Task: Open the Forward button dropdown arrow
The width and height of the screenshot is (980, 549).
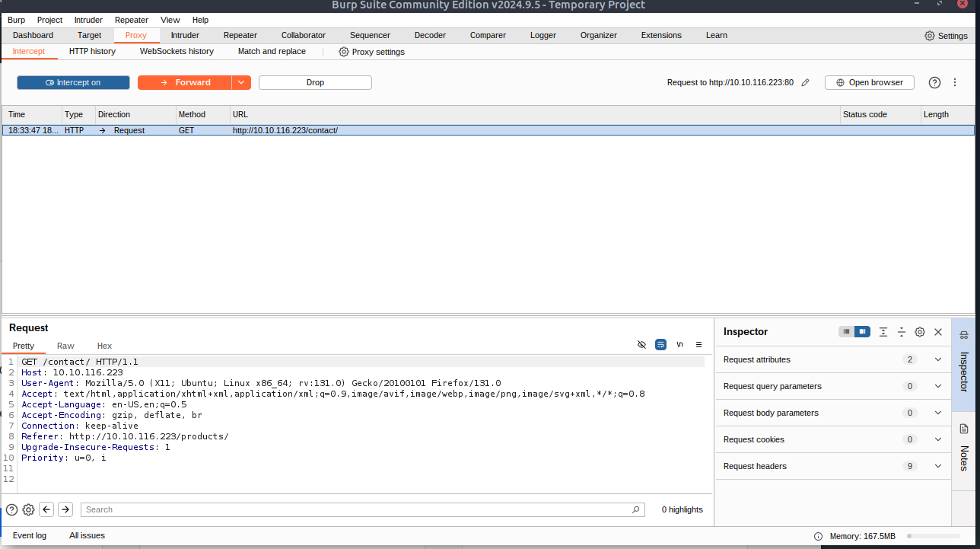Action: point(241,82)
